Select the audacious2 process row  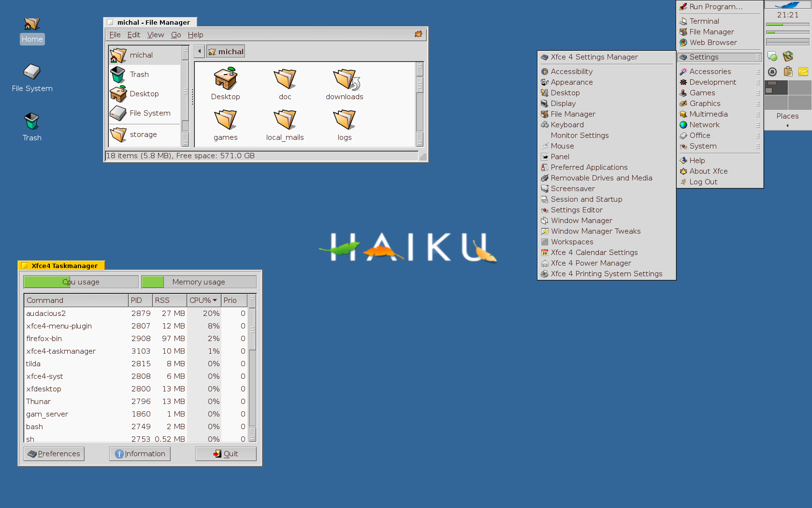[x=136, y=314]
